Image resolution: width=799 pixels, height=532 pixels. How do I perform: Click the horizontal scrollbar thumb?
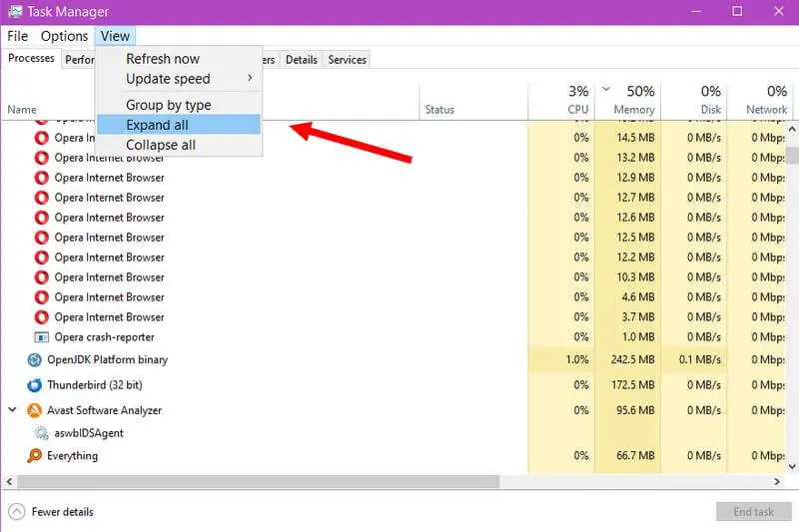click(x=259, y=482)
